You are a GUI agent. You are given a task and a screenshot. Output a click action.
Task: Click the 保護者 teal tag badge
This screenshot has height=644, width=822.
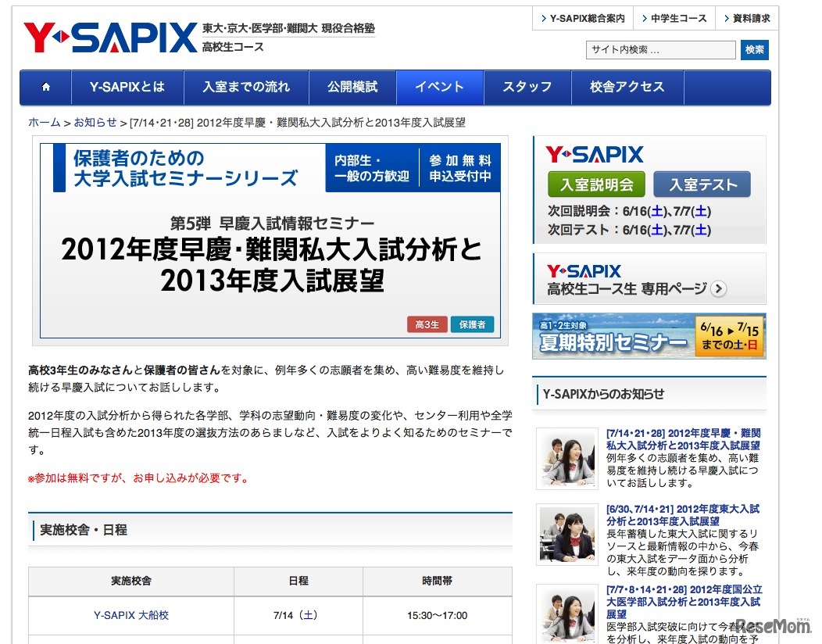pyautogui.click(x=472, y=324)
